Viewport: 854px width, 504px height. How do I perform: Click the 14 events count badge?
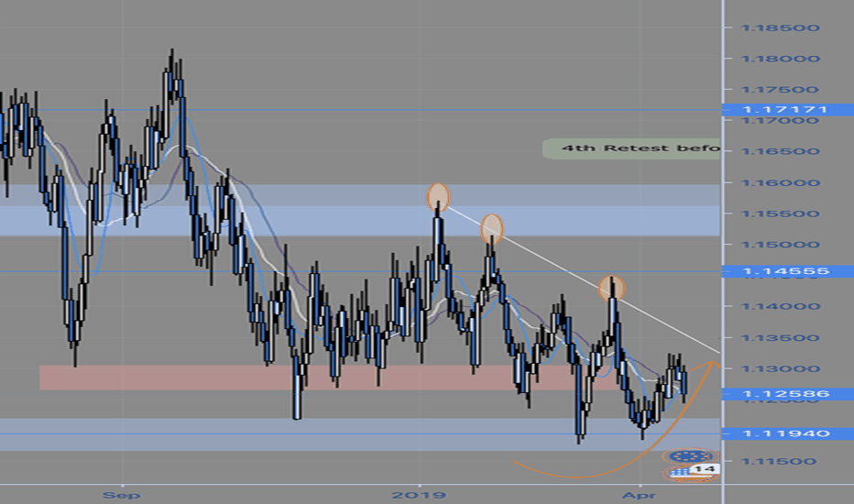tap(705, 469)
